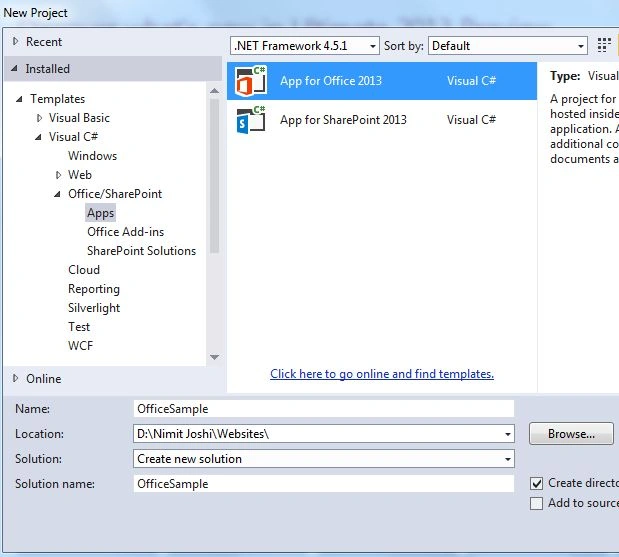Click the template tree scrollbar thumb
619x557 pixels.
click(214, 176)
